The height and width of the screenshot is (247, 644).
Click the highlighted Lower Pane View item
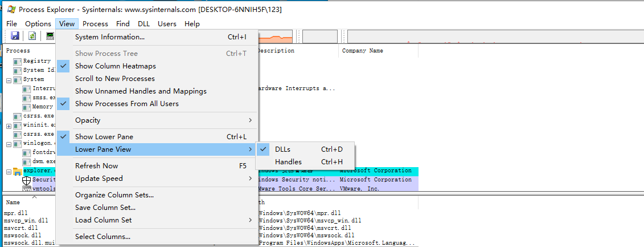[157, 149]
